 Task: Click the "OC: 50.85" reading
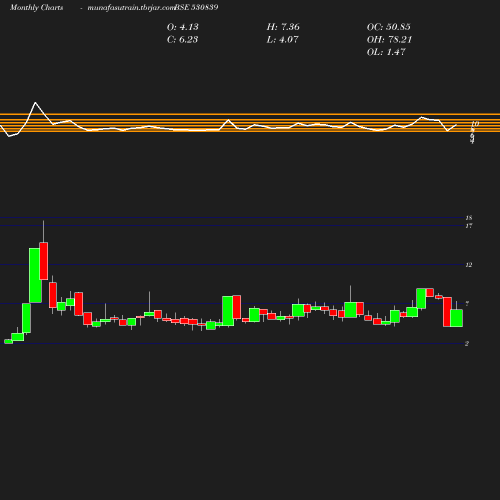point(388,27)
